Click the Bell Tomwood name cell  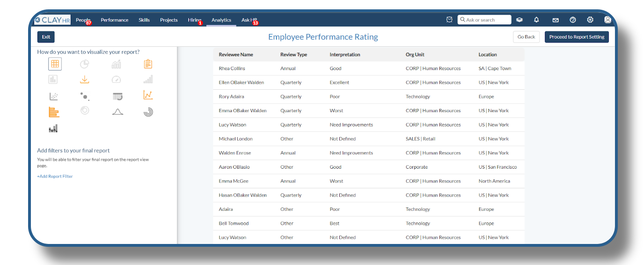(234, 223)
